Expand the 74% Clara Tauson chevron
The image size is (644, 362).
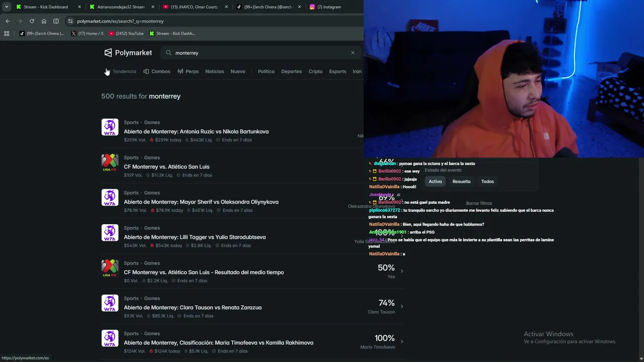[401, 306]
